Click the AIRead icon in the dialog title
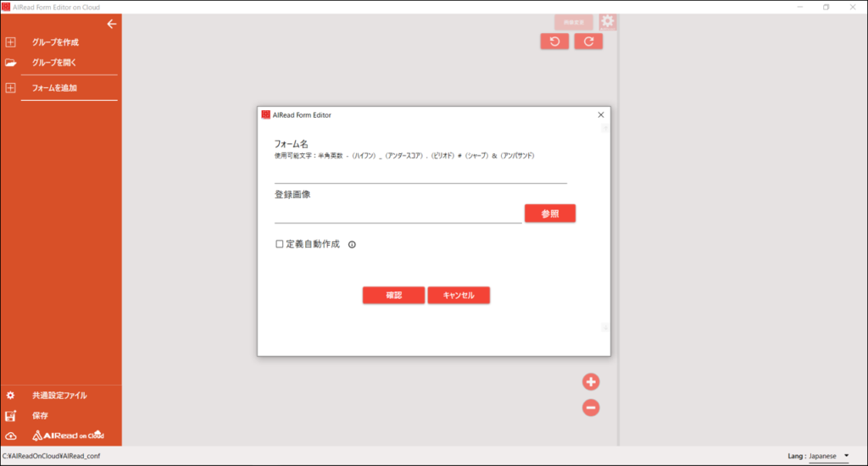 click(x=265, y=114)
